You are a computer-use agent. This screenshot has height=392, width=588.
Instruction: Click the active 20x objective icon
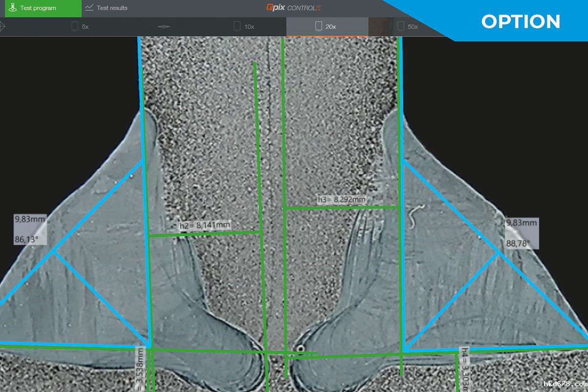[x=318, y=26]
